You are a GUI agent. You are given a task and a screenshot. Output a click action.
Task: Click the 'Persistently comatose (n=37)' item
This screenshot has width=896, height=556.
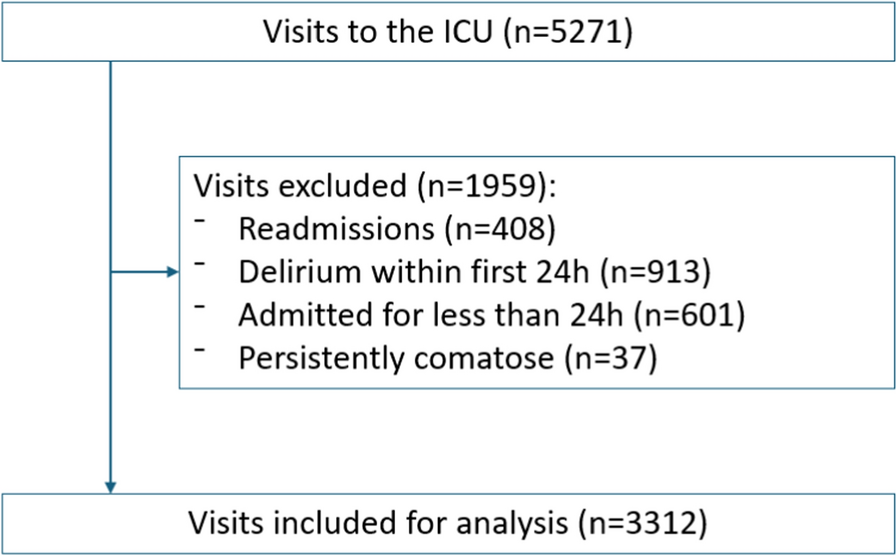447,357
